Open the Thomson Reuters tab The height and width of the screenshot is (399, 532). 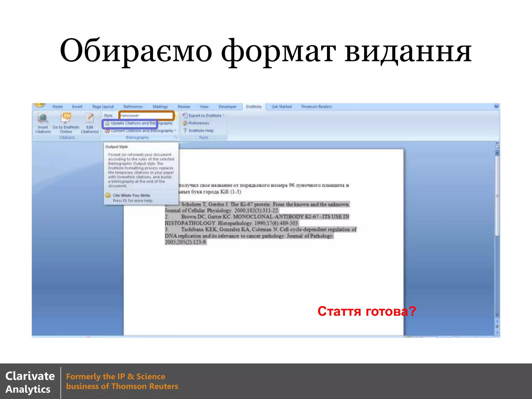coord(316,107)
